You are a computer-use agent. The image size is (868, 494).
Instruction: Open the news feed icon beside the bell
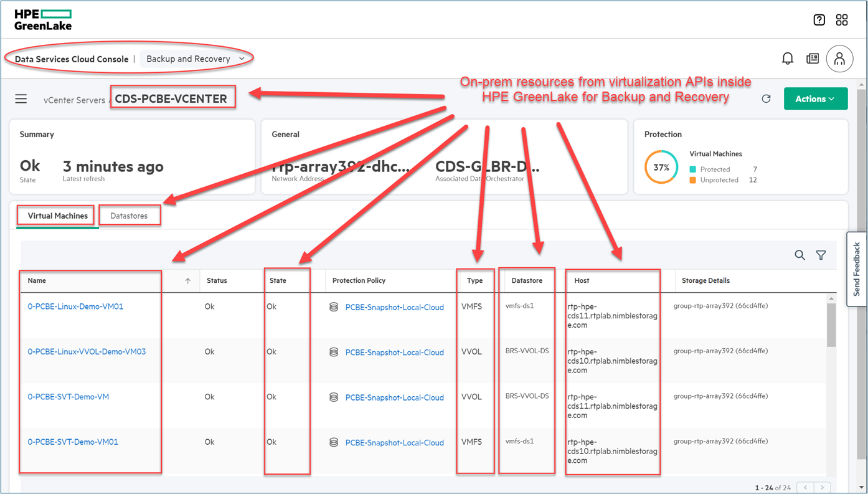point(813,59)
